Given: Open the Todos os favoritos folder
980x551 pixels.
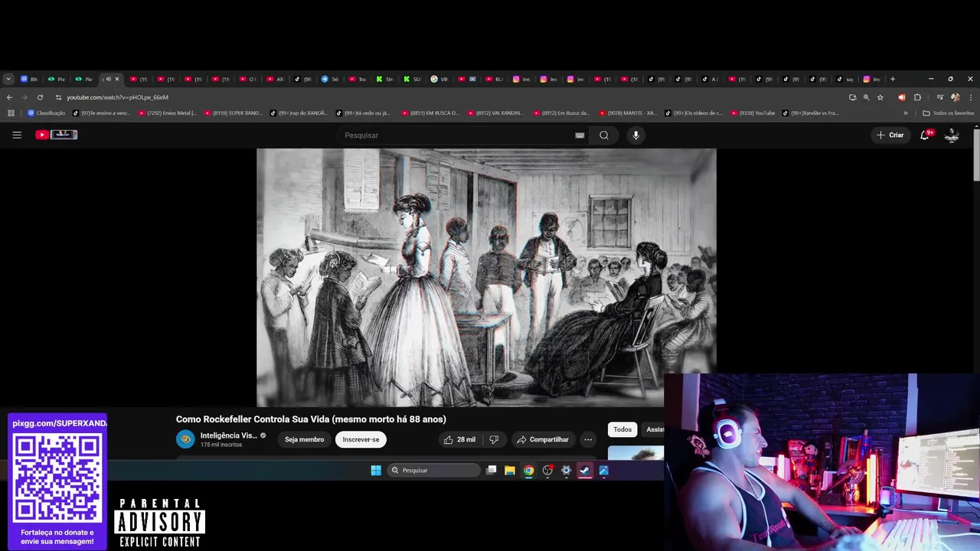Looking at the screenshot, I should [949, 113].
